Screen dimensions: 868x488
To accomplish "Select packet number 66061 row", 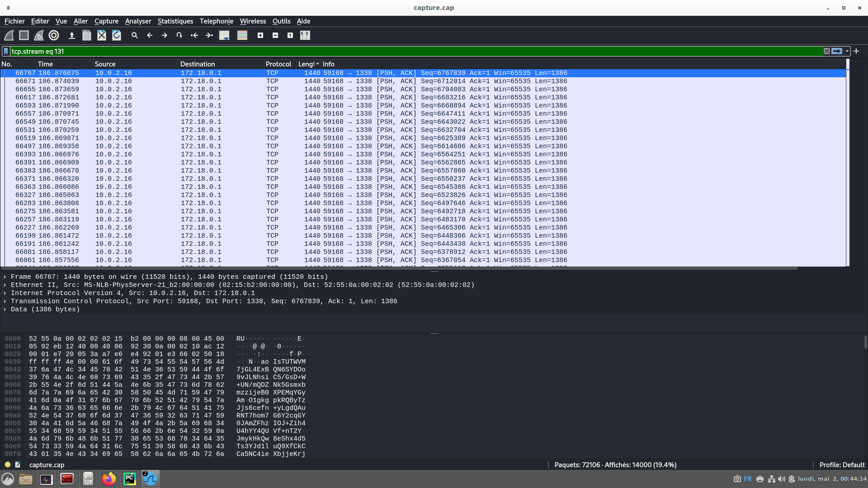I will pos(423,260).
